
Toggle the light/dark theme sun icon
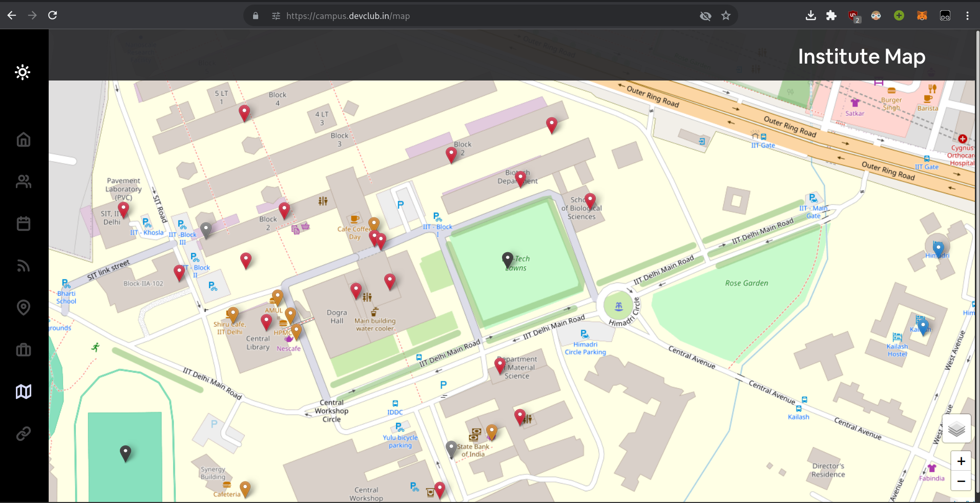click(x=23, y=72)
